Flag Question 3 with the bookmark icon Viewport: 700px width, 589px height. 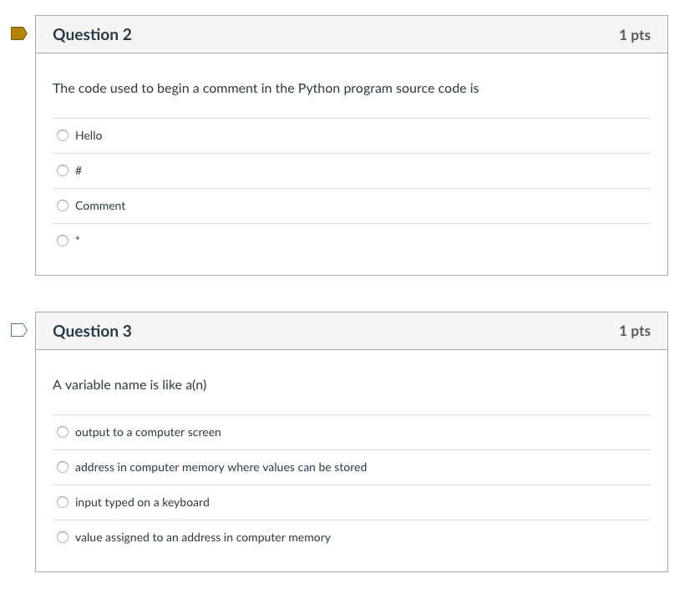click(x=18, y=331)
